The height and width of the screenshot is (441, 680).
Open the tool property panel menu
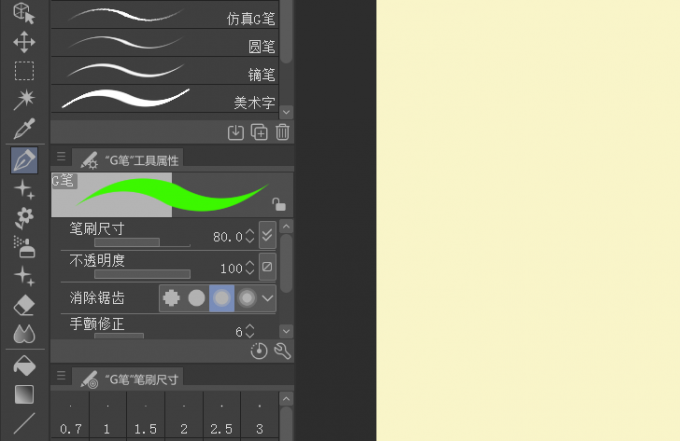61,157
